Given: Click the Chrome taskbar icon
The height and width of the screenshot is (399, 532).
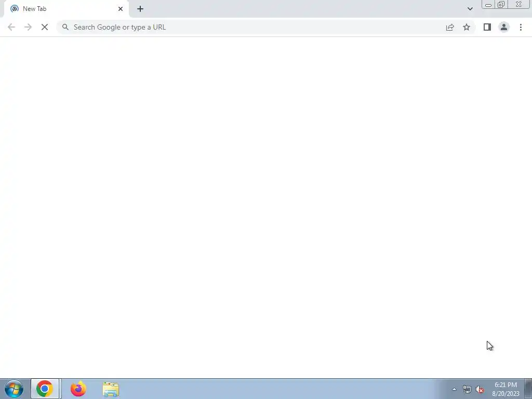Looking at the screenshot, I should [45, 389].
